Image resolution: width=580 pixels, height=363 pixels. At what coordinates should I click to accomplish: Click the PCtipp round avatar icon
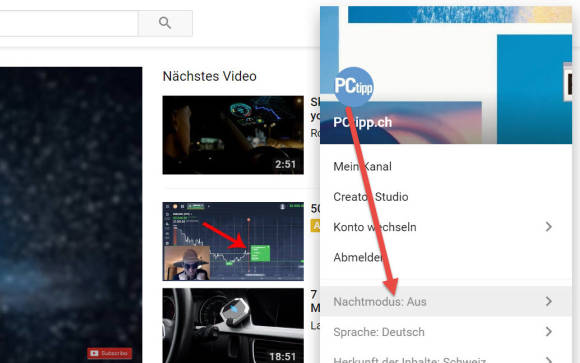[354, 87]
